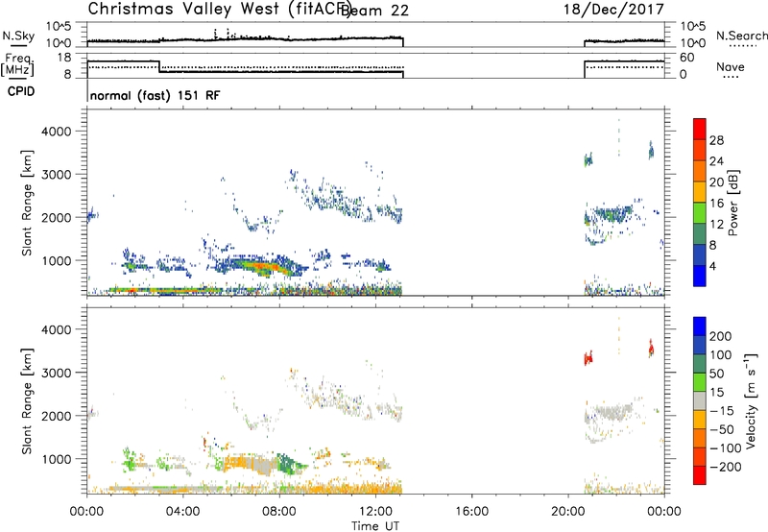Click the plot title "Christmas Valley West (fitACF)"

click(x=219, y=9)
